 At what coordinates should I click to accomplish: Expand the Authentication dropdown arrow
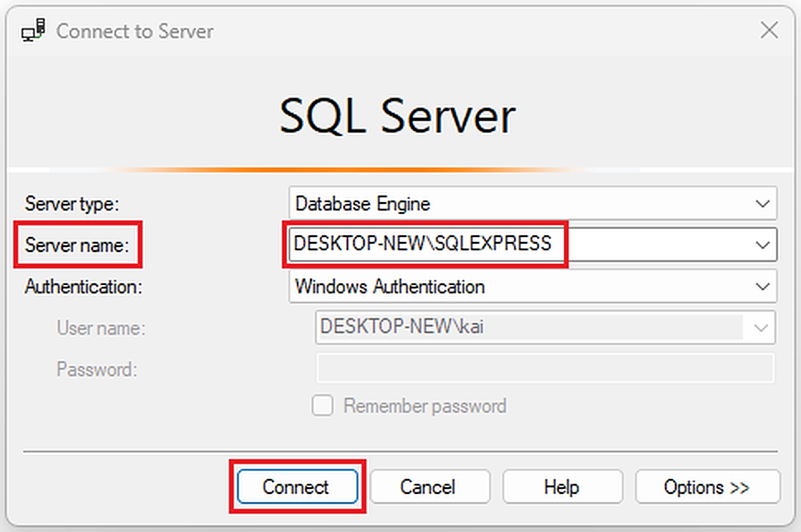(762, 287)
